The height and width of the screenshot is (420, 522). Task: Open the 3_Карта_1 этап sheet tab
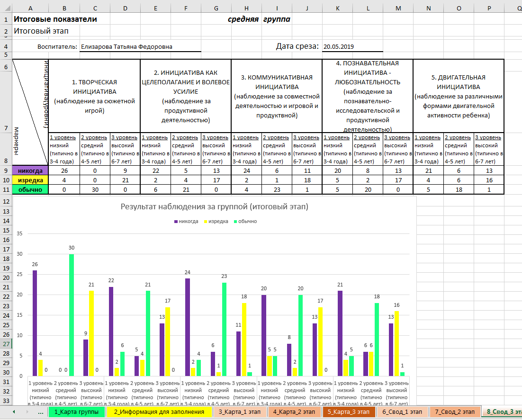[239, 412]
